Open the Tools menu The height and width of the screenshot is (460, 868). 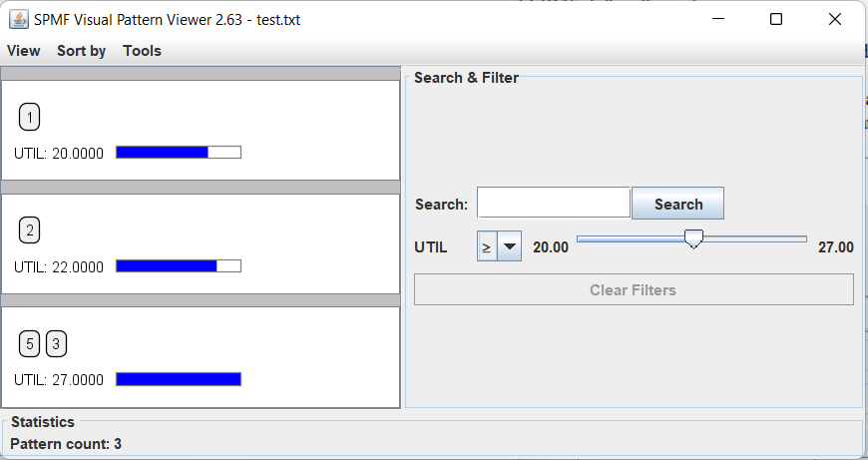tap(142, 51)
